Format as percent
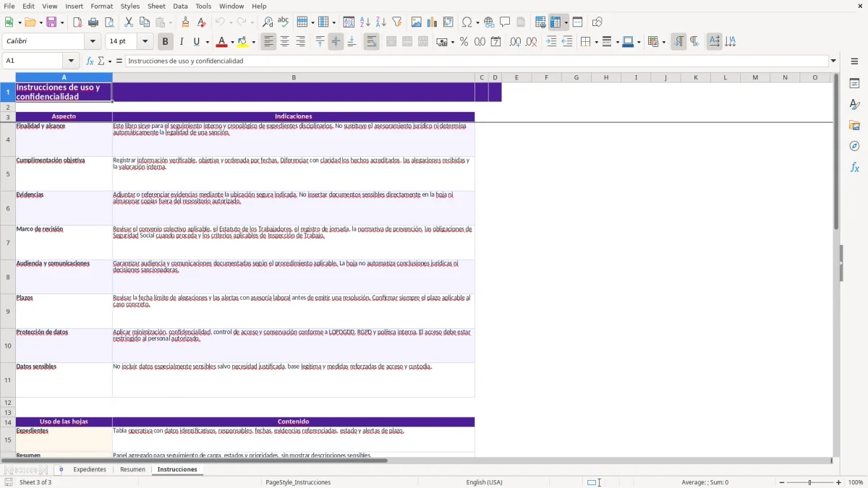The width and height of the screenshot is (868, 488). (464, 42)
